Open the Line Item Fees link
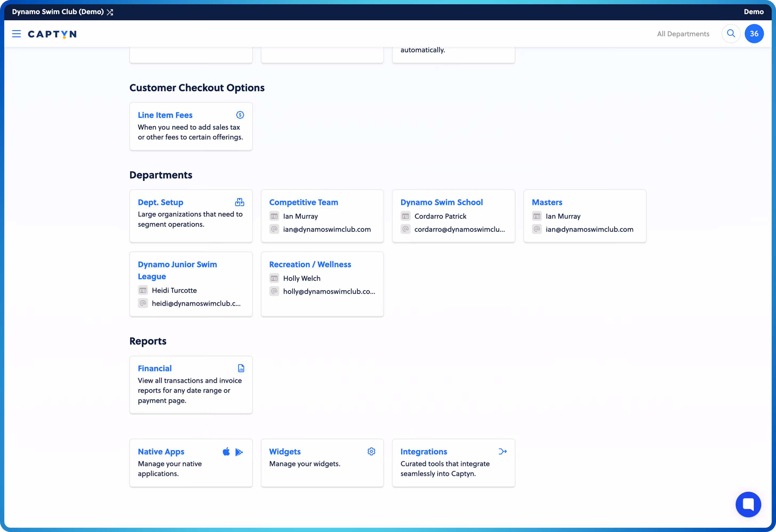This screenshot has width=776, height=532. (165, 115)
